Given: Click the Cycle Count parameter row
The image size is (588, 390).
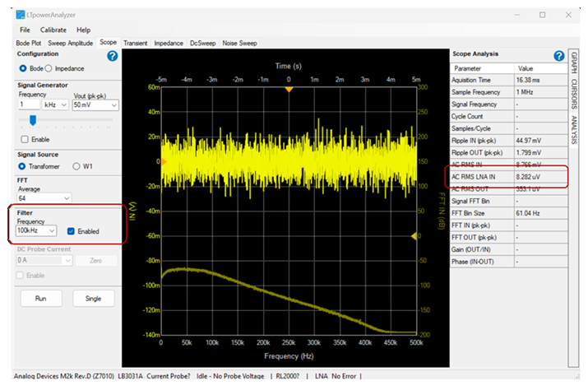Looking at the screenshot, I should pos(509,116).
